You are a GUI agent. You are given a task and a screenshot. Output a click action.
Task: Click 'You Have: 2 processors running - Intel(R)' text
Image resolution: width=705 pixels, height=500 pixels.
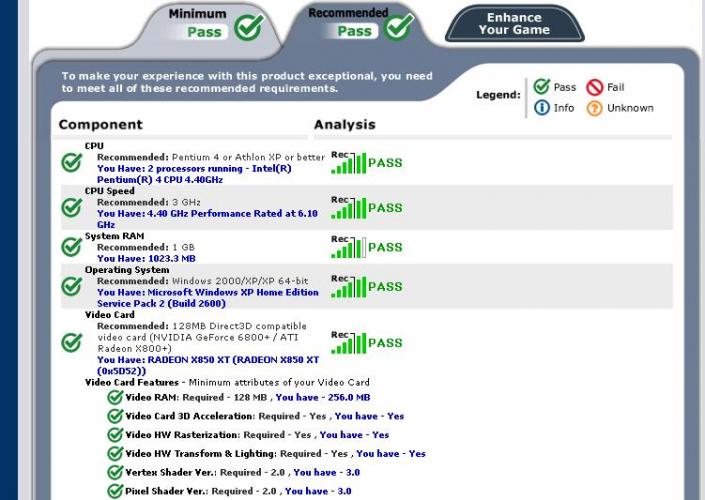coord(194,169)
